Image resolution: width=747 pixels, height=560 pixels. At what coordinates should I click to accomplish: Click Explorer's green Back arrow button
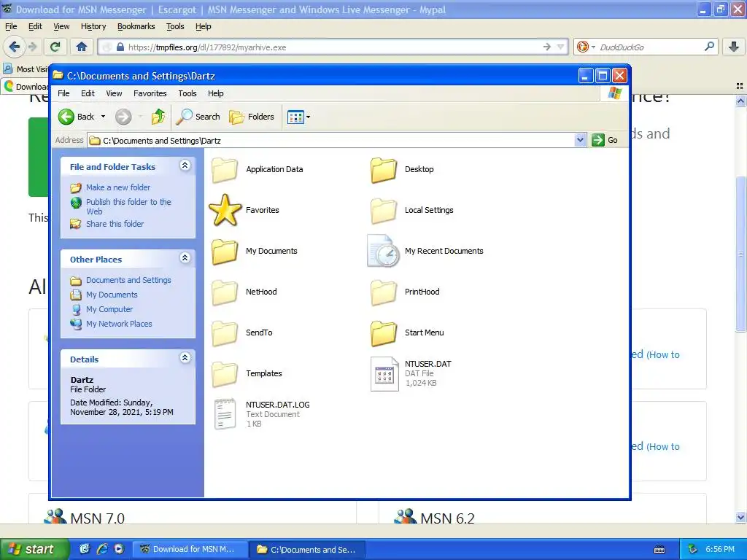[x=66, y=117]
